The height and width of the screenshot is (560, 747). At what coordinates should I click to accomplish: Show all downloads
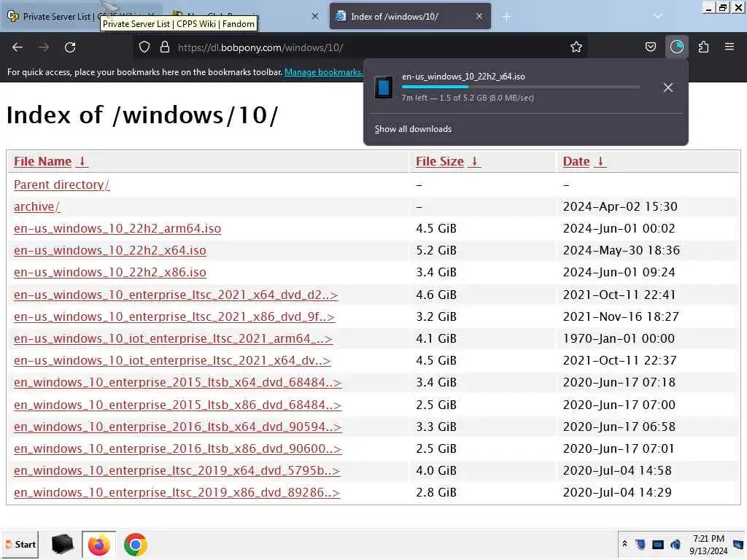click(413, 129)
